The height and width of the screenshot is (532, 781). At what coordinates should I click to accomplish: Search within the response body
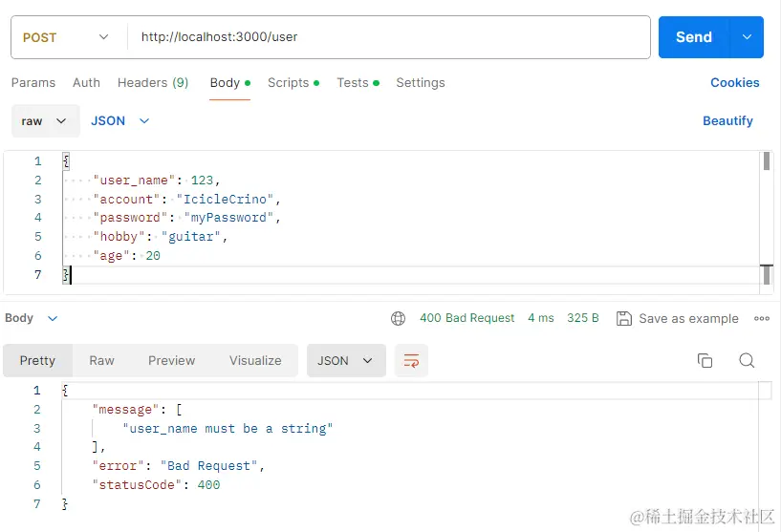747,360
